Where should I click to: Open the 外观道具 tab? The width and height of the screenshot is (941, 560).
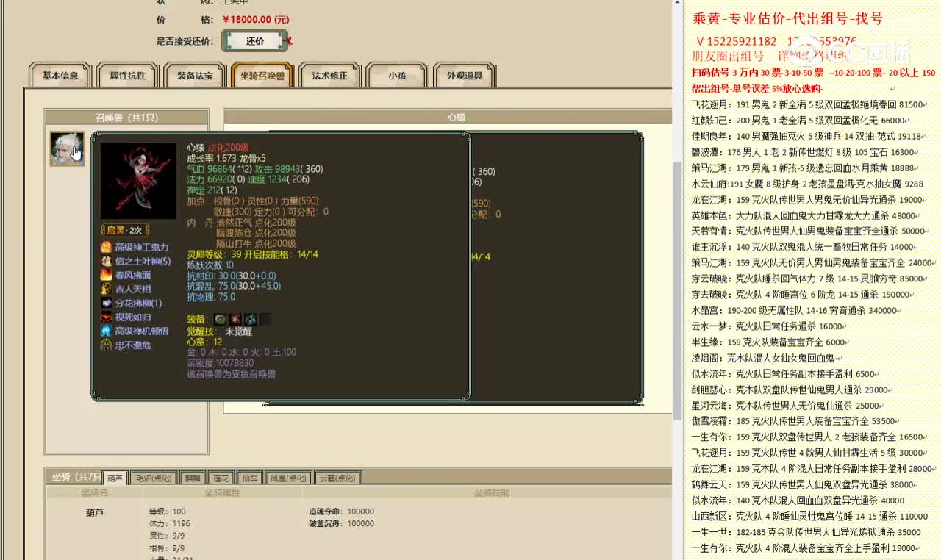(465, 76)
